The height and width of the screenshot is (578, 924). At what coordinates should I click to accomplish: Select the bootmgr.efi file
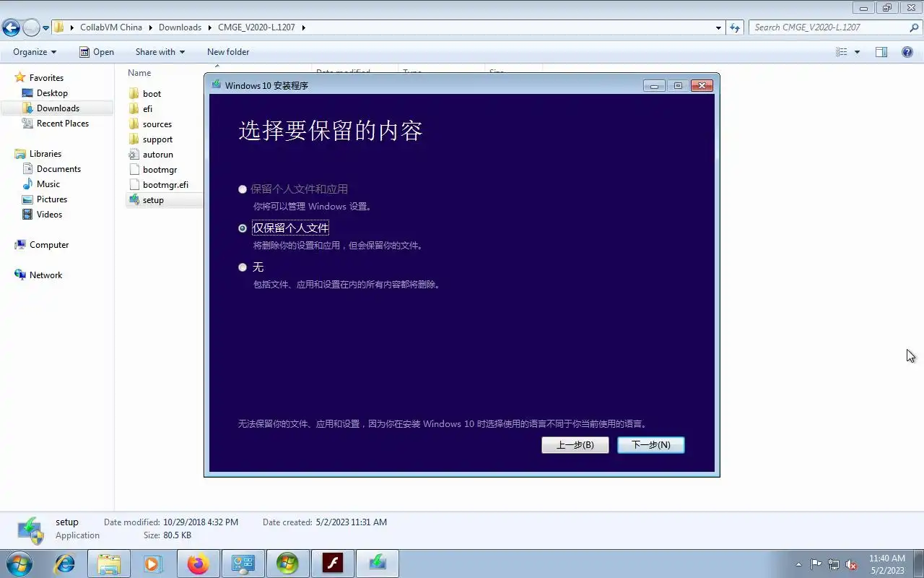(158, 185)
